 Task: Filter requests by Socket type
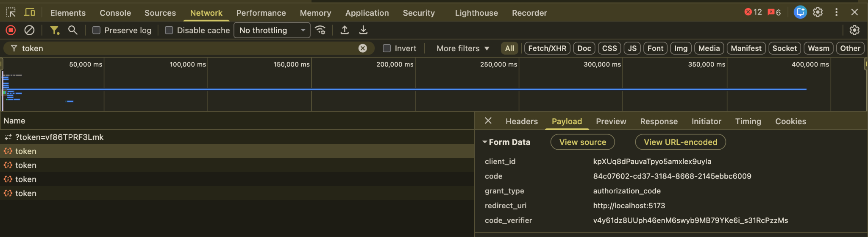tap(785, 48)
